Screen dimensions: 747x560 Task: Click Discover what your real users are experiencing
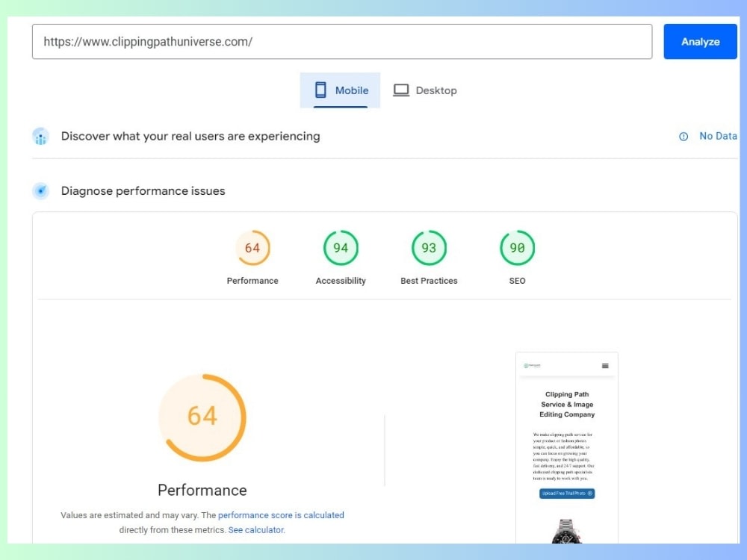point(190,136)
